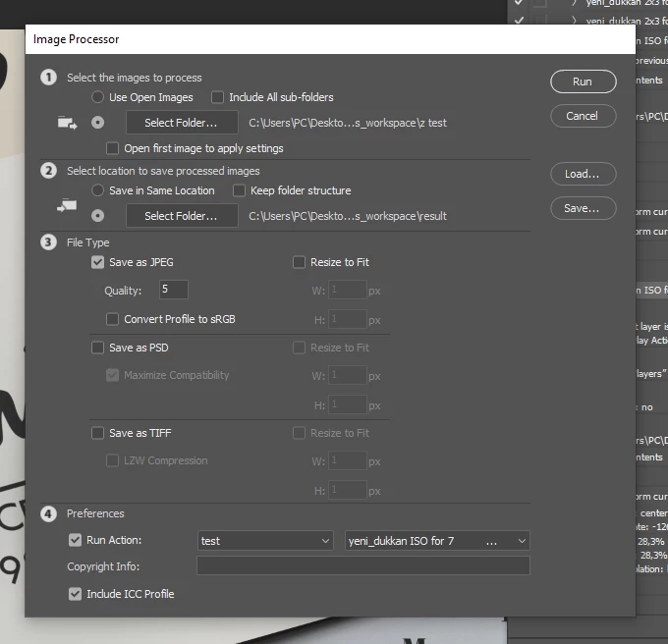
Task: Select destination folder radio button
Action: pos(97,216)
